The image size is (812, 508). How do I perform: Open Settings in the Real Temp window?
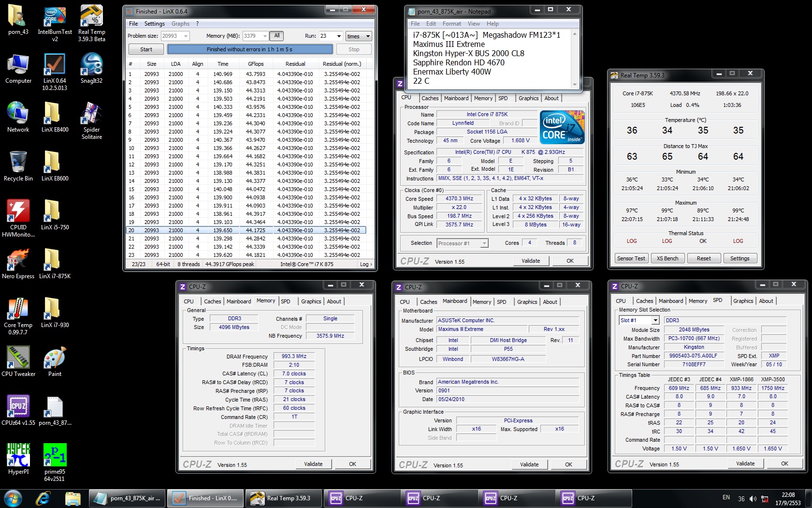[x=739, y=258]
